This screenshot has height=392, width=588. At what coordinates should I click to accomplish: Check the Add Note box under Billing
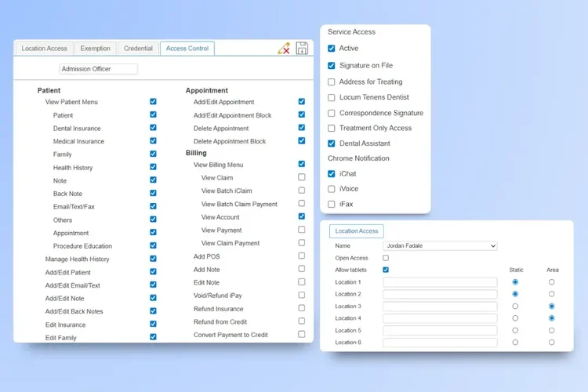coord(302,269)
